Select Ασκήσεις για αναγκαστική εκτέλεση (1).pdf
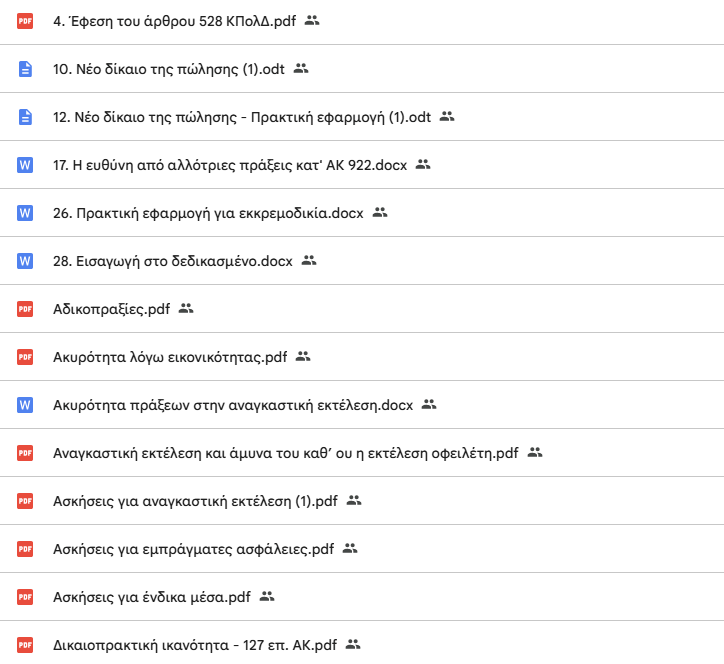This screenshot has width=724, height=664. pos(195,501)
